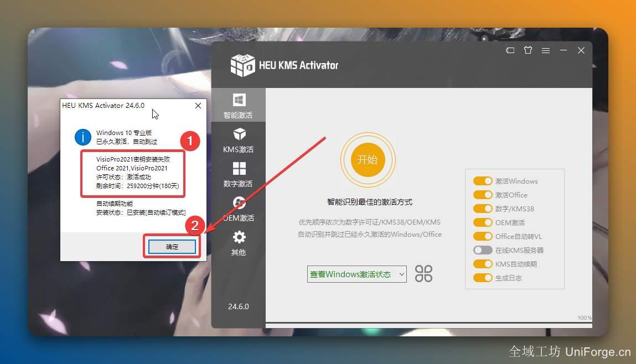Viewport: 636px width, 364px height.
Task: Click the 安装状态: 已安装 line in the dialog
Action: [141, 212]
